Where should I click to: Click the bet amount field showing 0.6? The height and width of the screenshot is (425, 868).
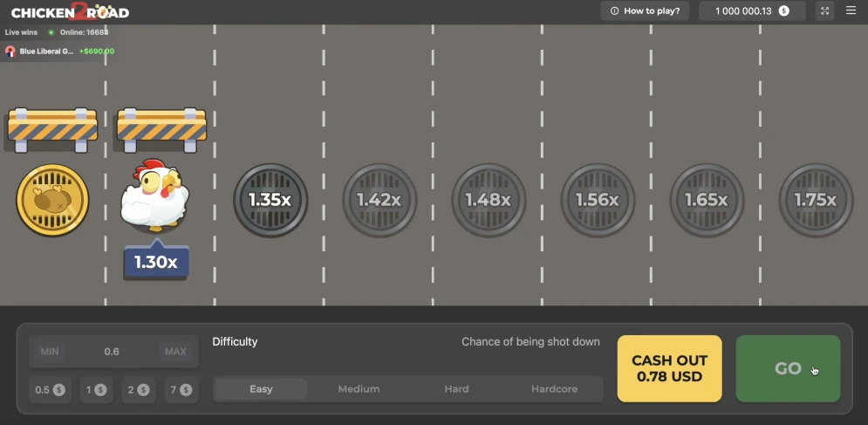point(112,352)
